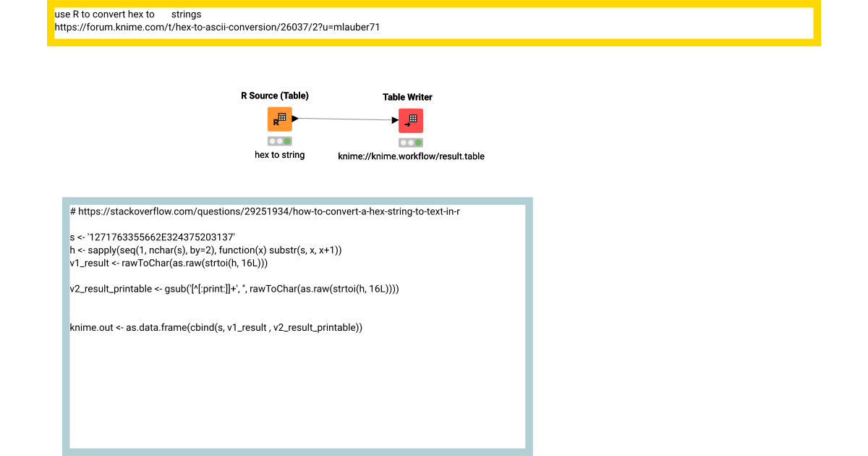Click the R symbol on the R Source node
The width and height of the screenshot is (868, 456).
click(x=276, y=122)
